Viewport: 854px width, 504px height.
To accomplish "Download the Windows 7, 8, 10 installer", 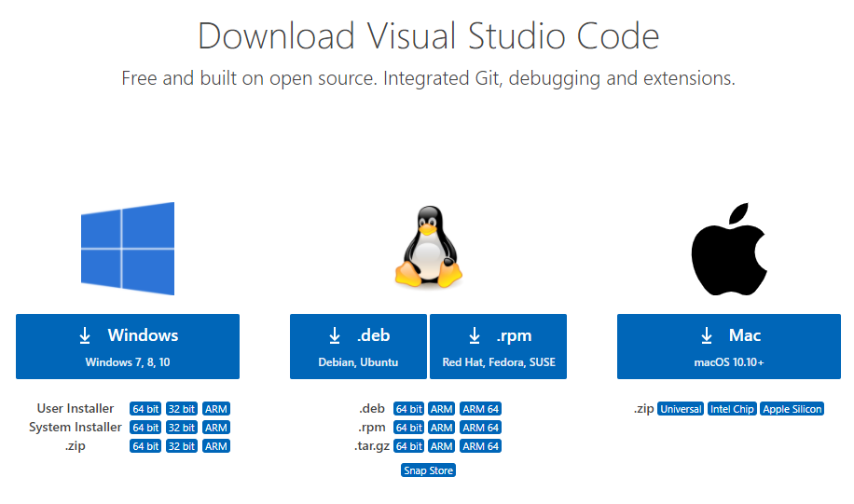I will (128, 347).
